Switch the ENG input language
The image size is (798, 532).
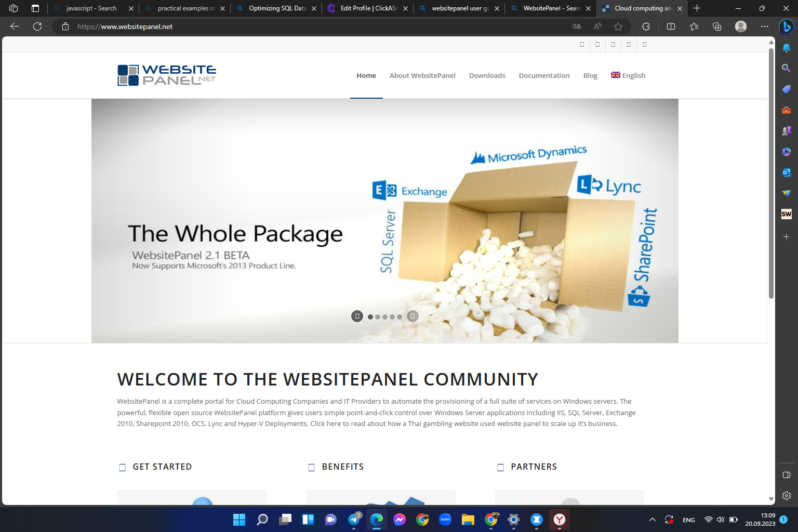[x=689, y=520]
